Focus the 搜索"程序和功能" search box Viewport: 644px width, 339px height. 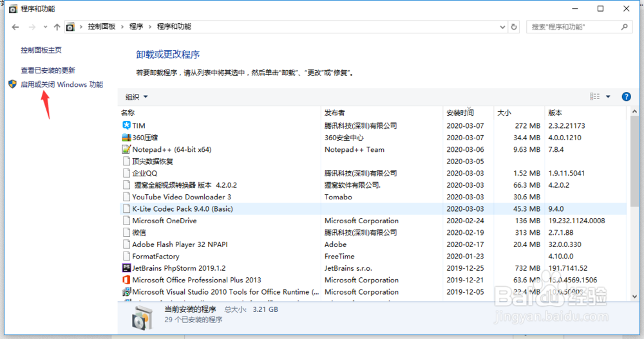coord(579,27)
